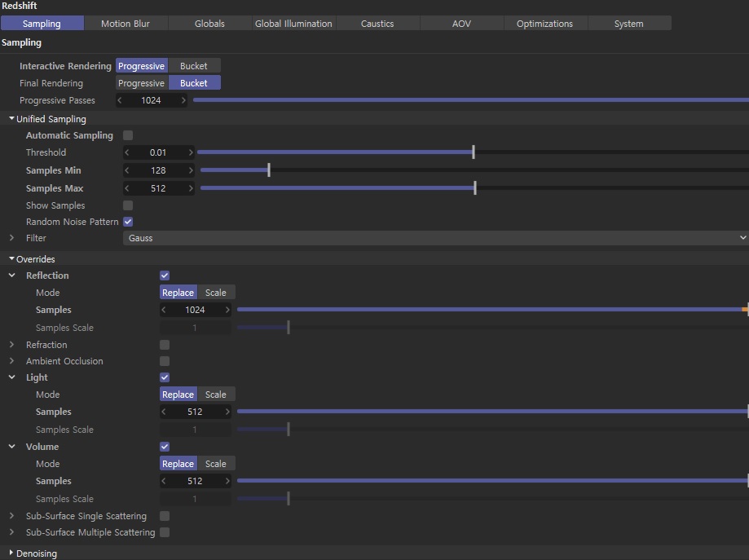Screen dimensions: 749x560
Task: Expand the Denoising section
Action: [11, 553]
